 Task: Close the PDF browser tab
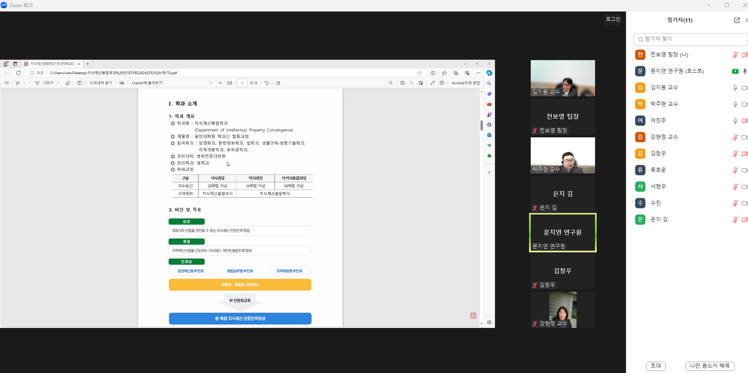79,64
